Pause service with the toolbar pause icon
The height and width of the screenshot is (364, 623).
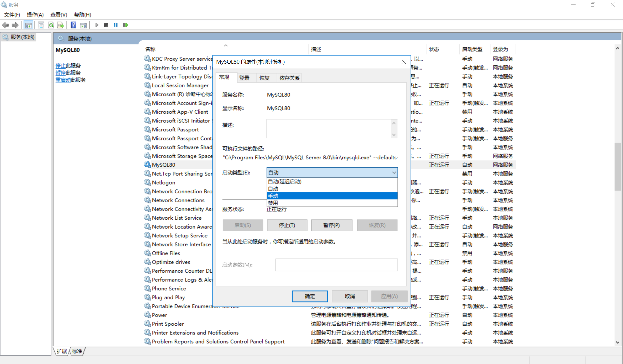click(116, 25)
